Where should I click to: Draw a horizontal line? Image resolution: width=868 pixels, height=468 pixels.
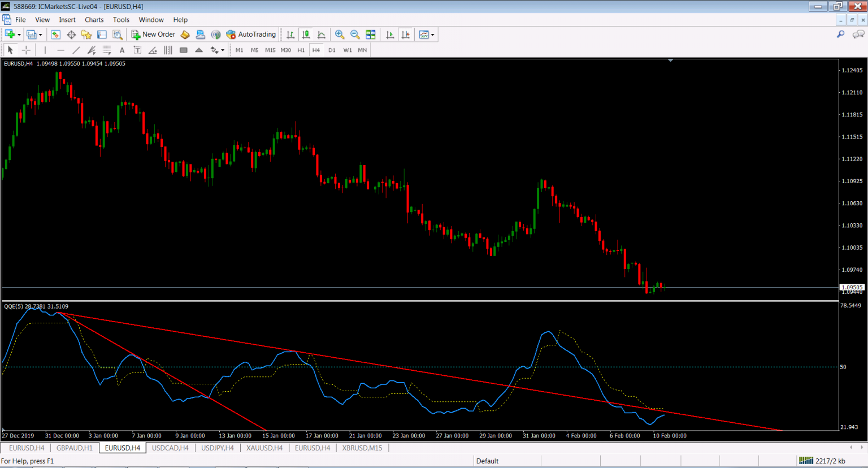click(x=60, y=50)
